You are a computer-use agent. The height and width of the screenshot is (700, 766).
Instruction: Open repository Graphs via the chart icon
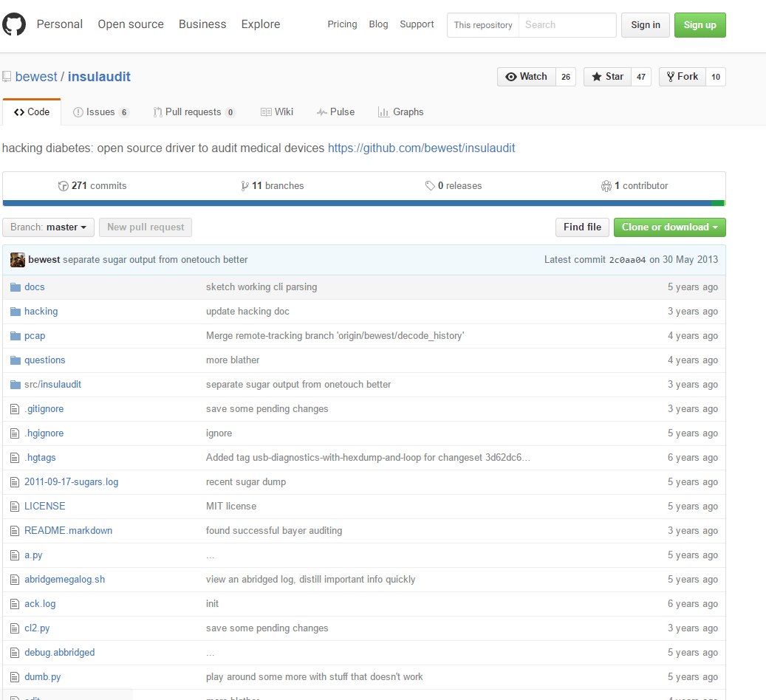tap(383, 111)
